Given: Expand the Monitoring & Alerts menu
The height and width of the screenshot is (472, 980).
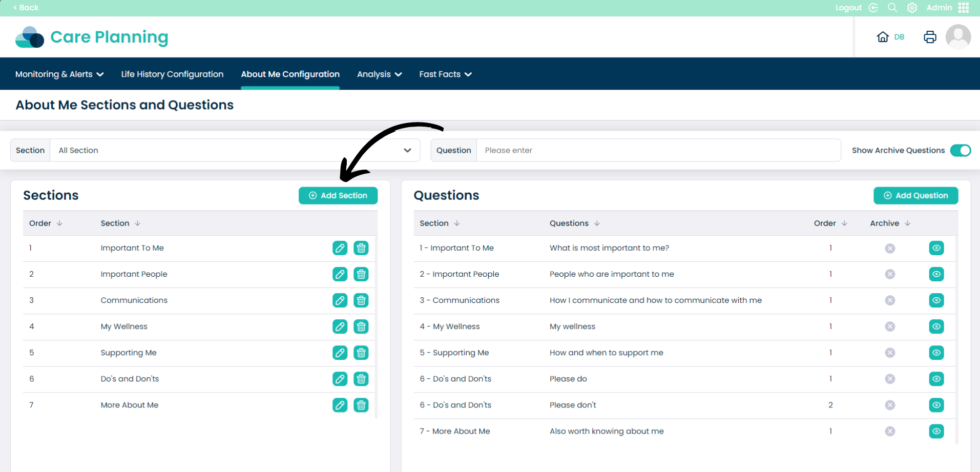Looking at the screenshot, I should 59,74.
